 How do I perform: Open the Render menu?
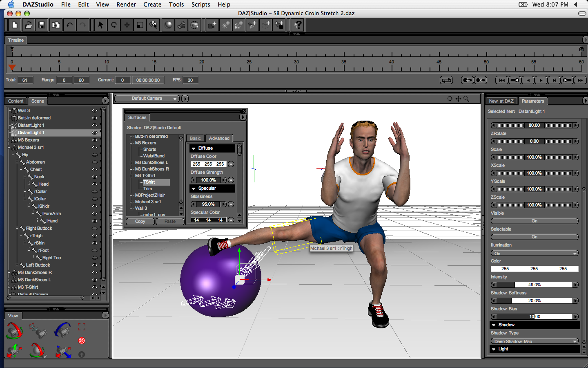126,4
